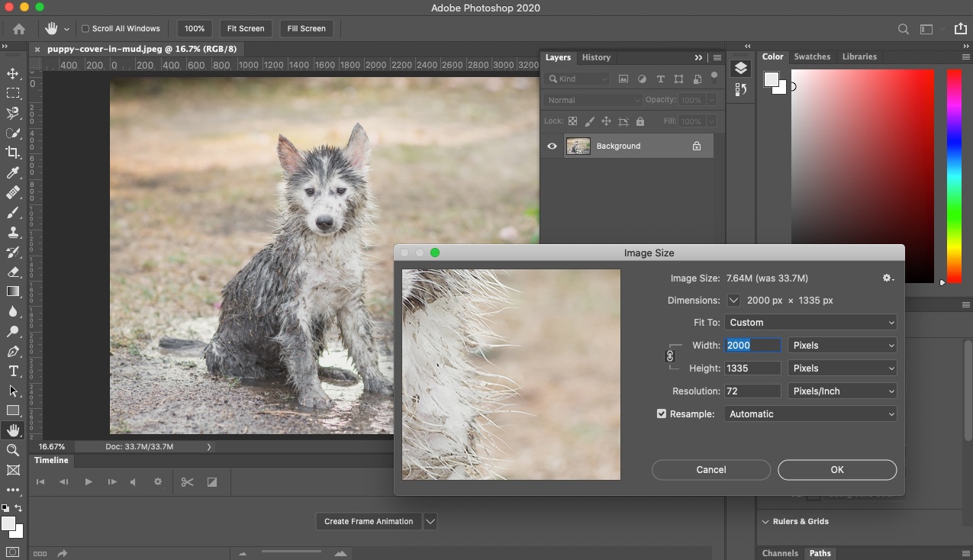Uncheck the Resample option
The width and height of the screenshot is (973, 560).
661,414
